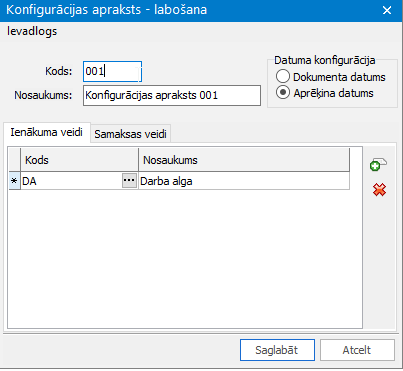403x371 pixels.
Task: Select the Dokumenta datums radio button
Action: click(x=283, y=77)
